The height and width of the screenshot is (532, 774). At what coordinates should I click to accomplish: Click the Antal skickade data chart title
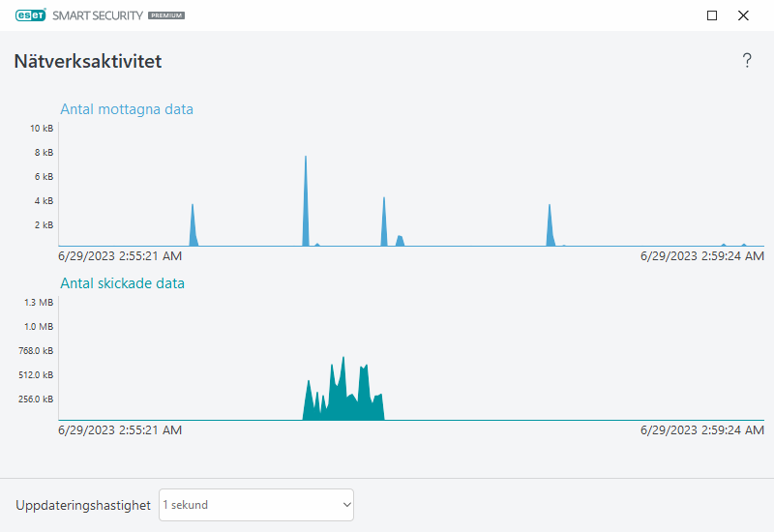click(122, 283)
